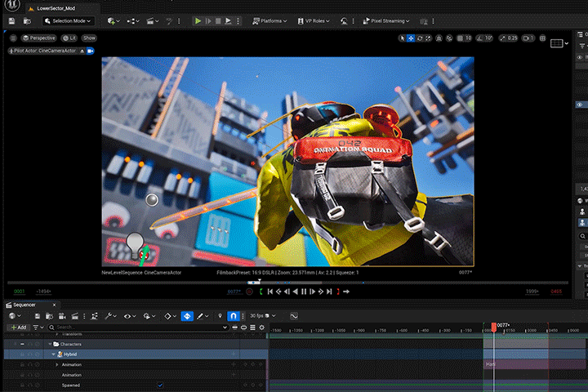Screen dimensions: 588x392
Task: Open the cinematics clapperboard dropdown in main toolbar
Action: click(152, 21)
